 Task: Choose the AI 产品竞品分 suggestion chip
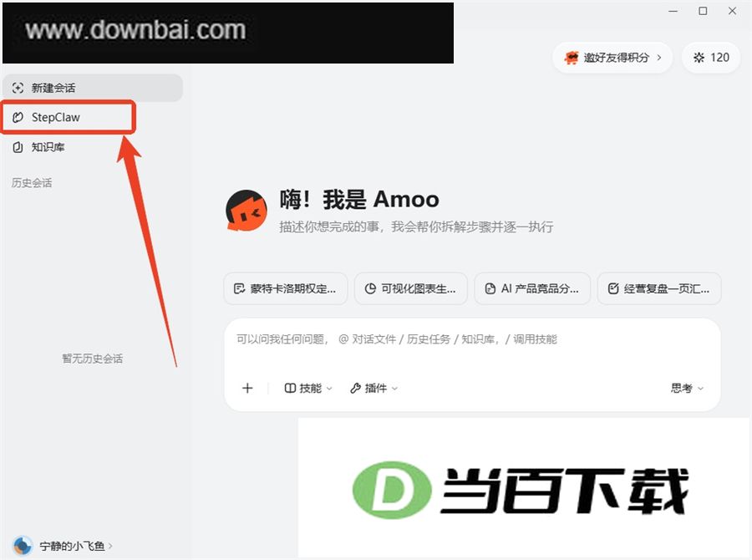(x=532, y=288)
